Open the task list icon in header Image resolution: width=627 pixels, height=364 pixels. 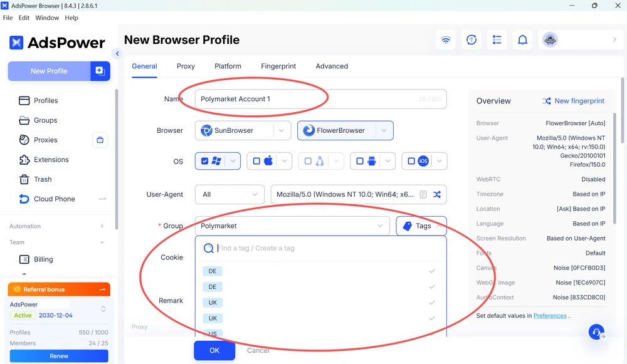497,40
